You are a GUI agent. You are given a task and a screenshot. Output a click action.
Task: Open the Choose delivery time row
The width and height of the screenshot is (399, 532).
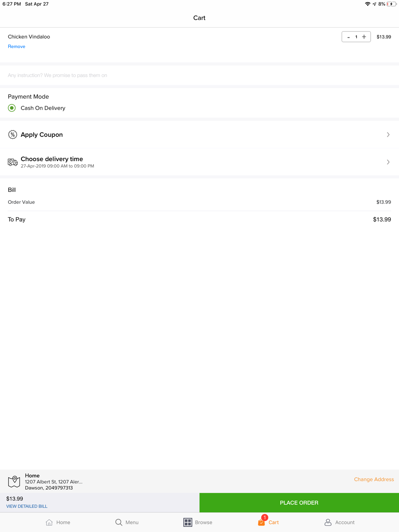(199, 162)
